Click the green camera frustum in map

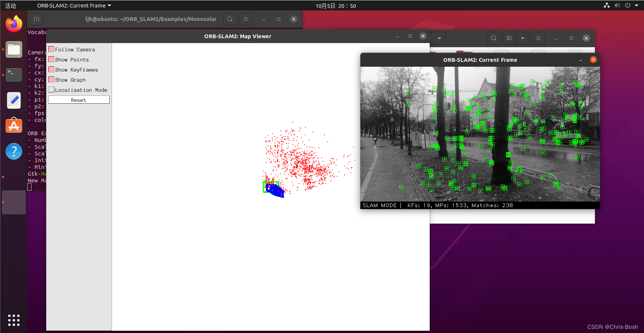click(x=271, y=187)
